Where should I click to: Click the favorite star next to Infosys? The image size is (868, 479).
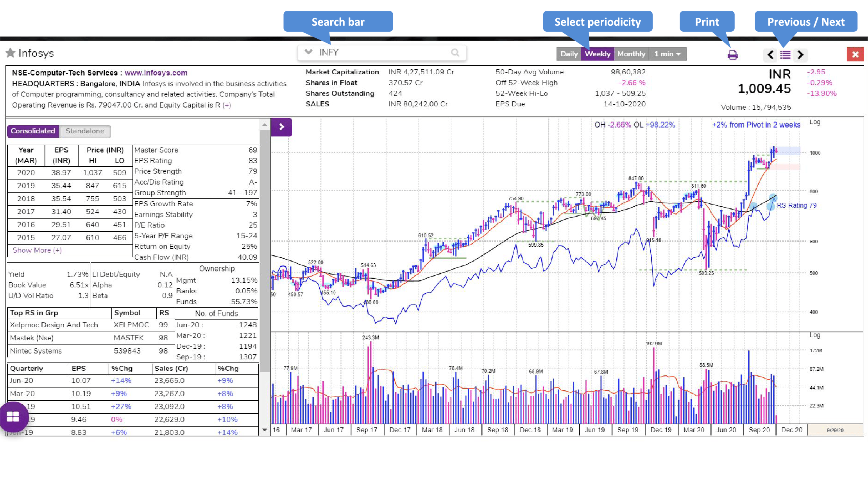point(11,53)
